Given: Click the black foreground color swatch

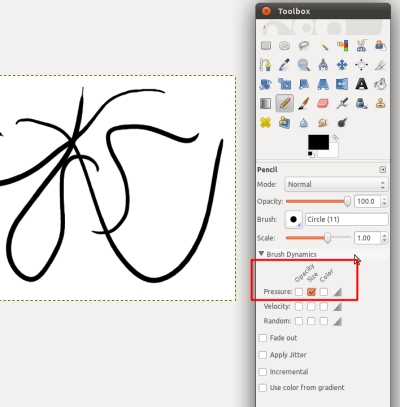Looking at the screenshot, I should pyautogui.click(x=318, y=142).
